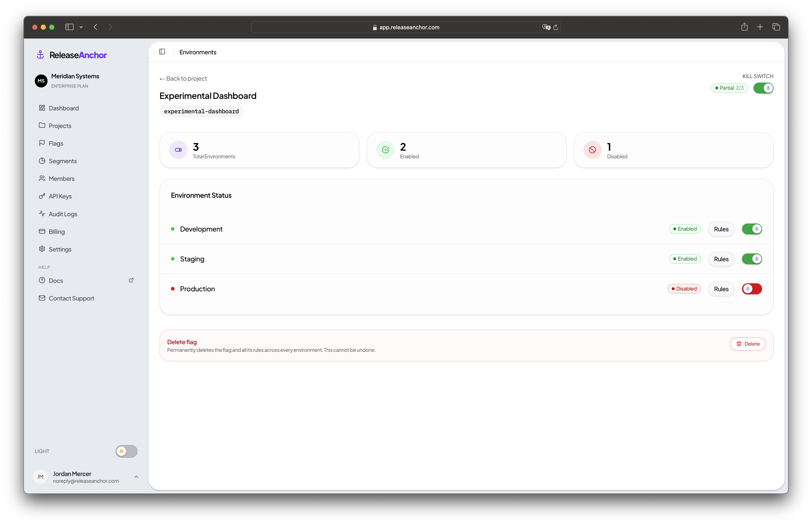The image size is (812, 525).
Task: Click the Settings gear icon
Action: (42, 249)
